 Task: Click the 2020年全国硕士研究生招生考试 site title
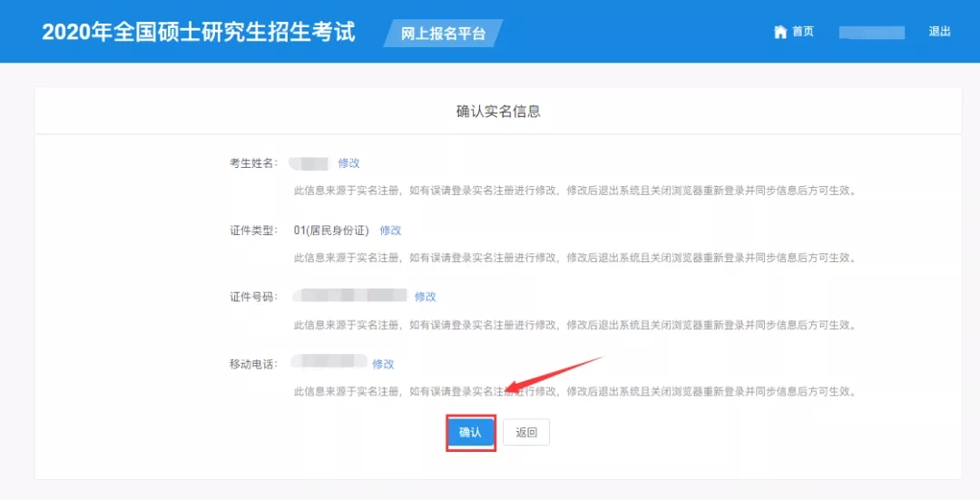[199, 32]
